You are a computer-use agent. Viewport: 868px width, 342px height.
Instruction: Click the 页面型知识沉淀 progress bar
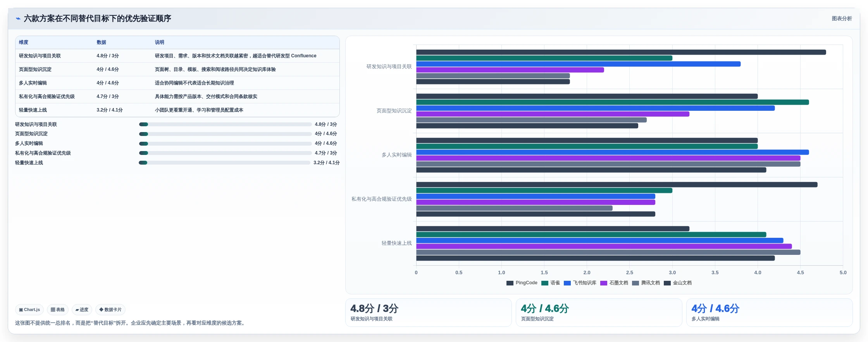(x=225, y=134)
